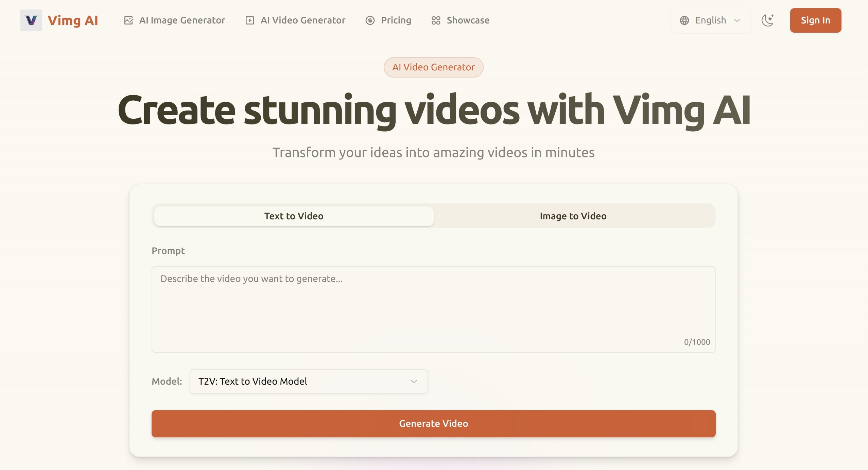Image resolution: width=868 pixels, height=470 pixels.
Task: Keep Text to Video mode selected
Action: 293,216
